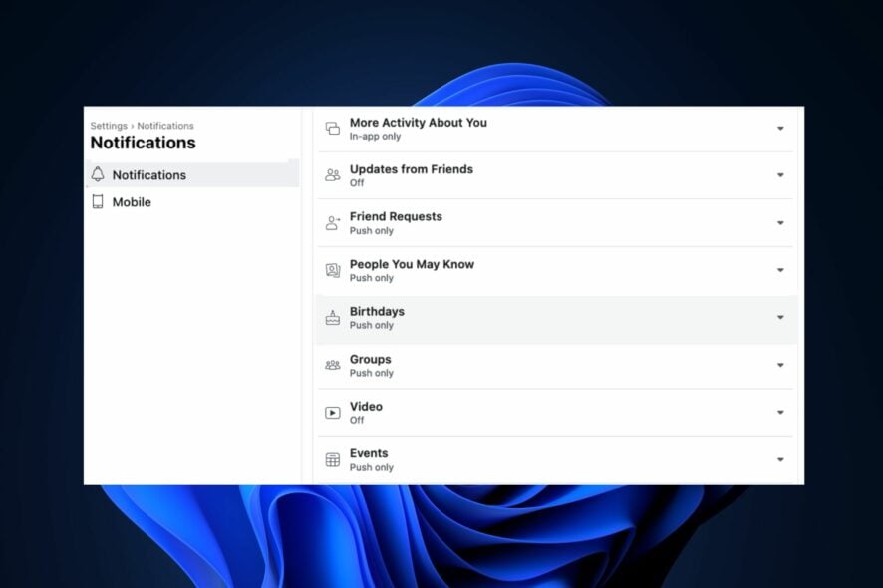Click the 'In-app only' status text
The width and height of the screenshot is (883, 588).
coord(375,137)
